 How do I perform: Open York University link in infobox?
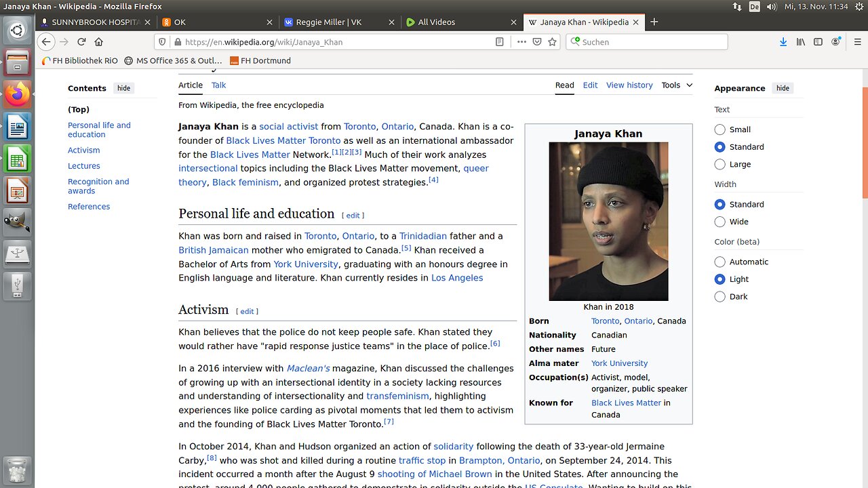pyautogui.click(x=619, y=363)
